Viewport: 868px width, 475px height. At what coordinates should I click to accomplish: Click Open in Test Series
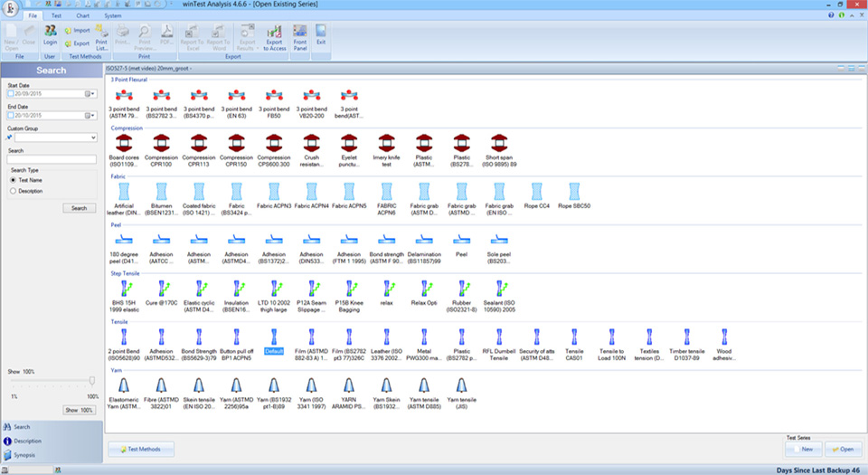[843, 449]
